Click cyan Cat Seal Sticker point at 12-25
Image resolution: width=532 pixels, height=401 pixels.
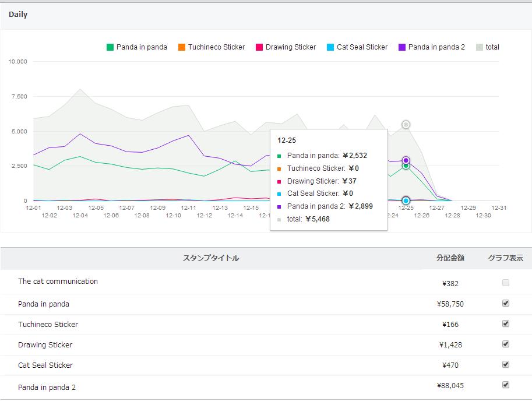(406, 201)
